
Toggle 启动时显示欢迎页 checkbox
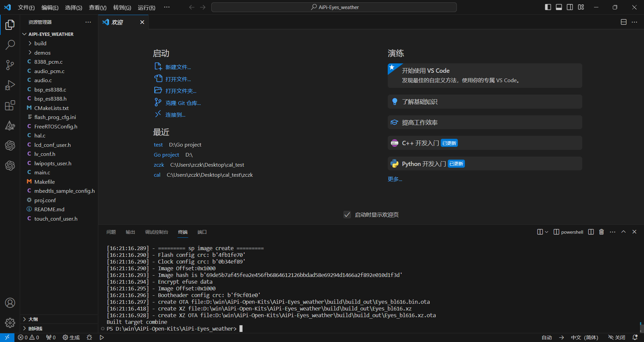[347, 215]
